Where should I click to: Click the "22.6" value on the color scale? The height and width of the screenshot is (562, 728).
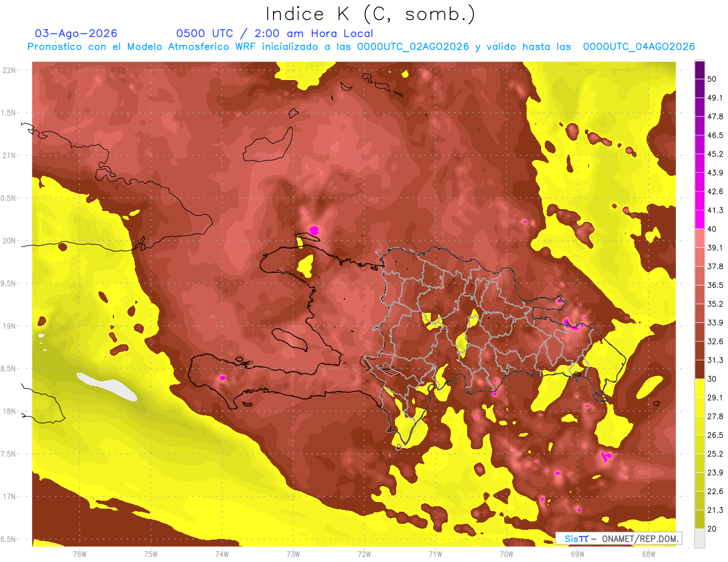tap(715, 492)
